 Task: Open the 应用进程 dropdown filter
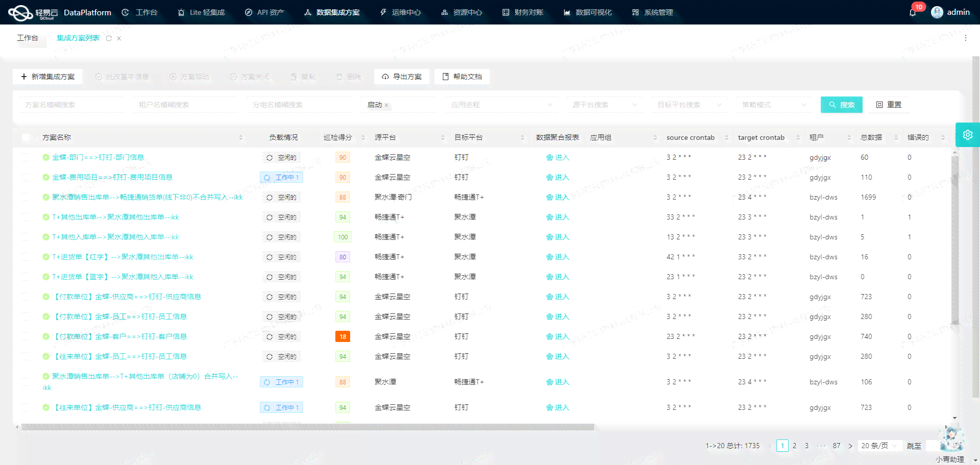coord(501,105)
